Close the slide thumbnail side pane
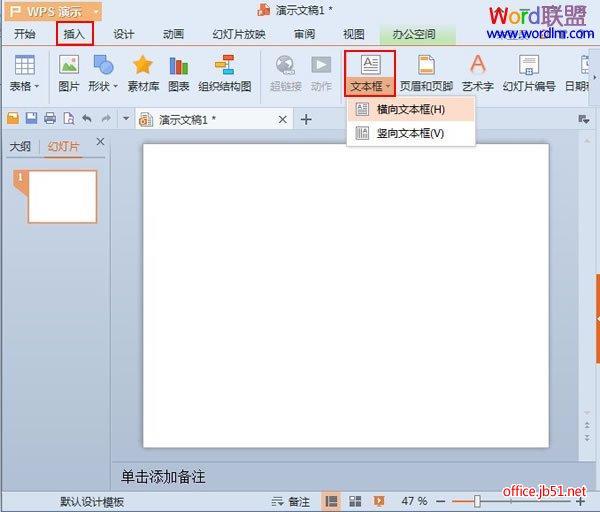Viewport: 600px width, 512px height. point(100,142)
